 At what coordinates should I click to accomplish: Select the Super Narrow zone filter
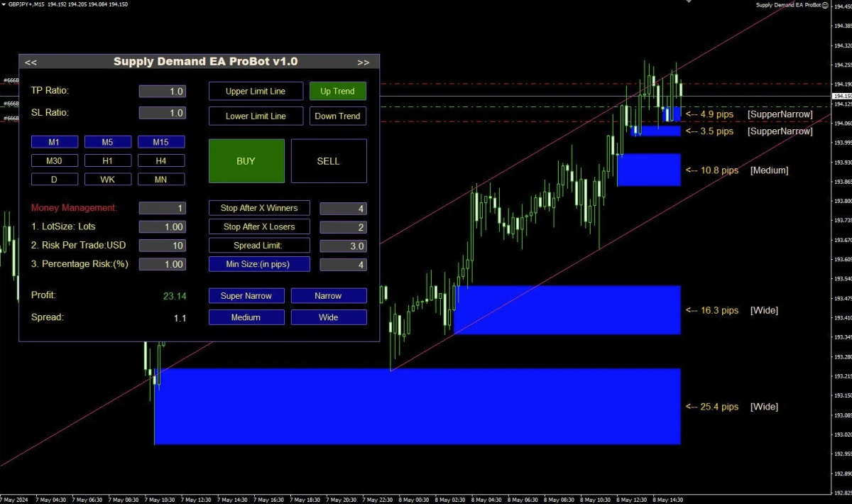(246, 295)
